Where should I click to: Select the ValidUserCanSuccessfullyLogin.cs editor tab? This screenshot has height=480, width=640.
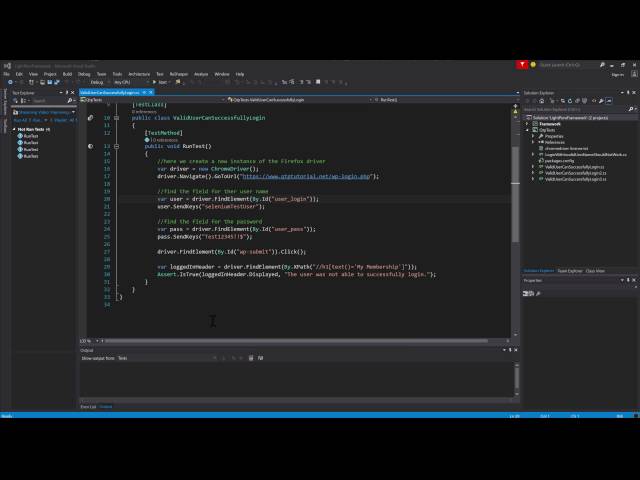coord(109,93)
